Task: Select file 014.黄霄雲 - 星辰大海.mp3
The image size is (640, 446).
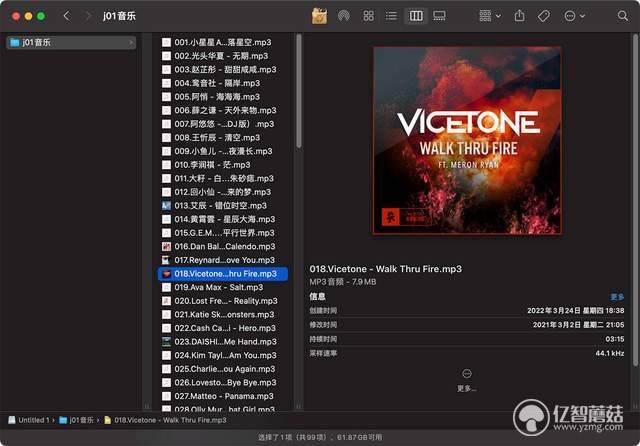Action: (223, 220)
